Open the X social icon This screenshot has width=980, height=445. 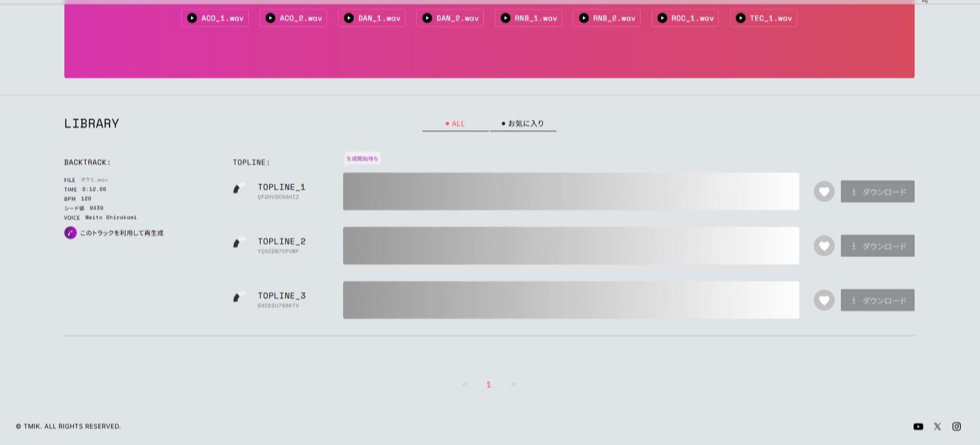tap(937, 426)
